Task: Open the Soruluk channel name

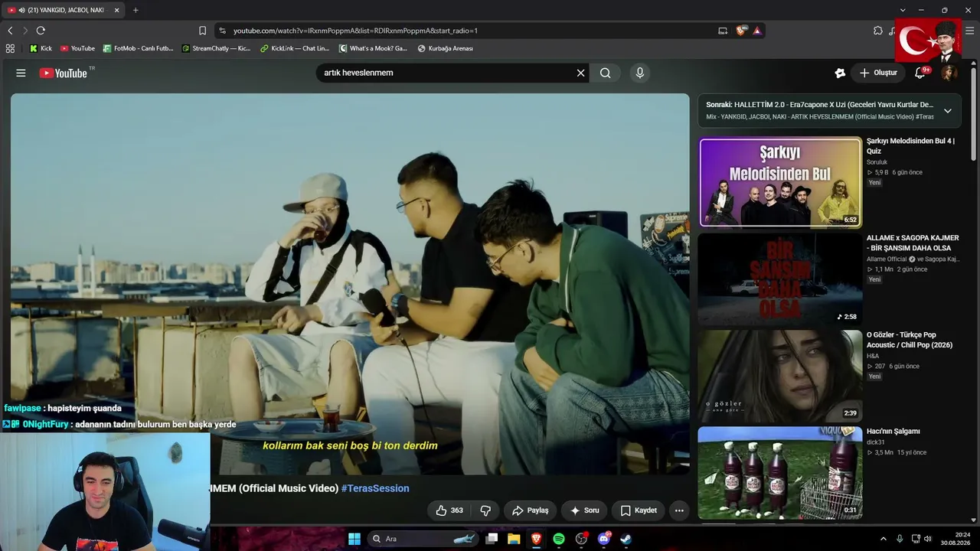Action: [877, 162]
